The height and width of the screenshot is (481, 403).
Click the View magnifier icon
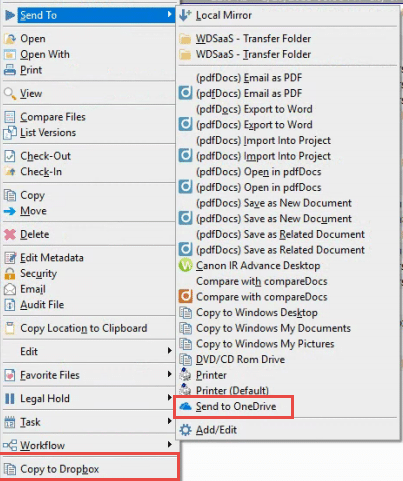point(10,94)
